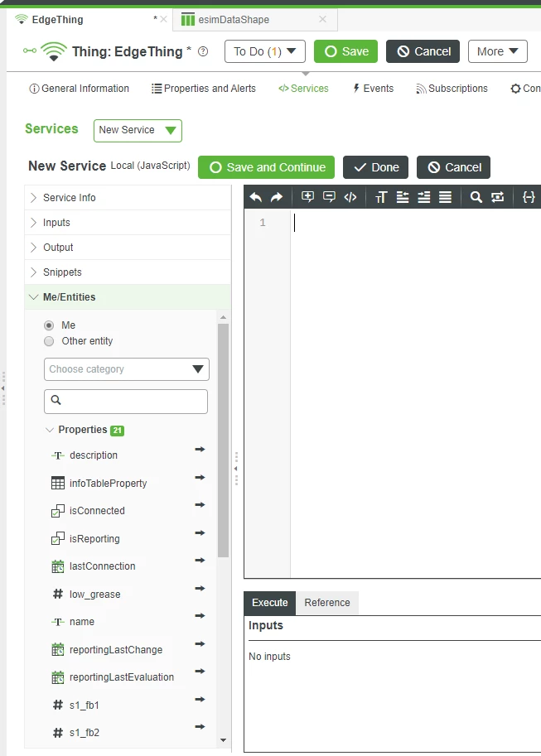The height and width of the screenshot is (756, 541).
Task: Open the More dropdown menu
Action: pos(498,51)
